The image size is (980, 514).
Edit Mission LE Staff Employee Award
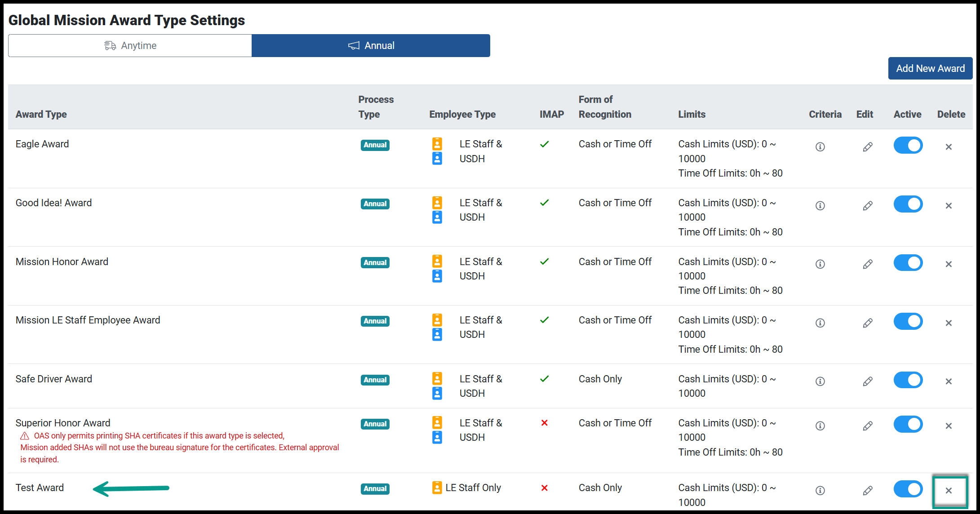868,323
